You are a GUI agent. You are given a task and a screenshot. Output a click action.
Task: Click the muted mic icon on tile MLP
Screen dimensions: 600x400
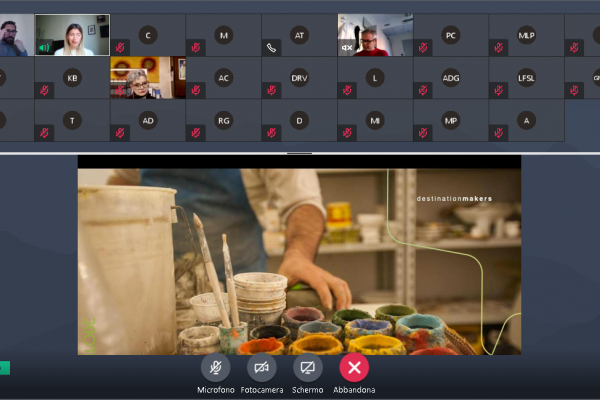(499, 47)
